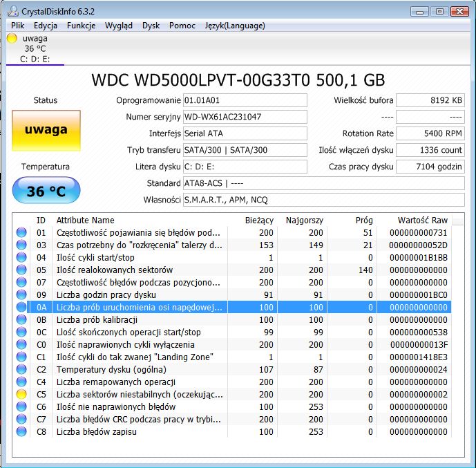476x468 pixels.
Task: Select row Temperatury dysku (ogólna)
Action: click(233, 369)
